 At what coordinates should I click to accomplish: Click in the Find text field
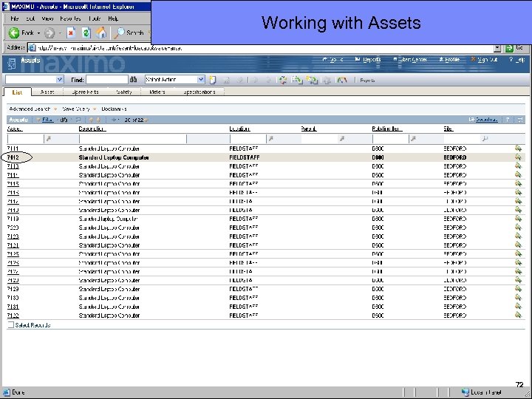107,80
